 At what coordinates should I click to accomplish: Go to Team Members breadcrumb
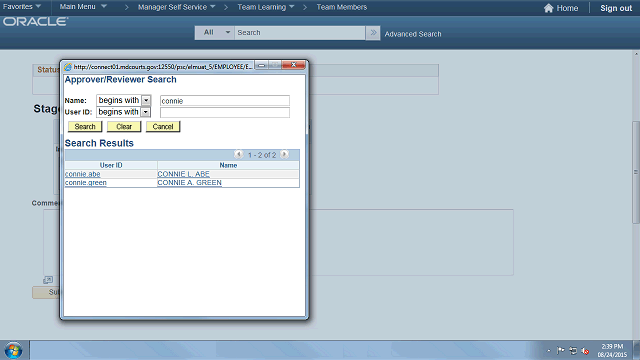342,7
